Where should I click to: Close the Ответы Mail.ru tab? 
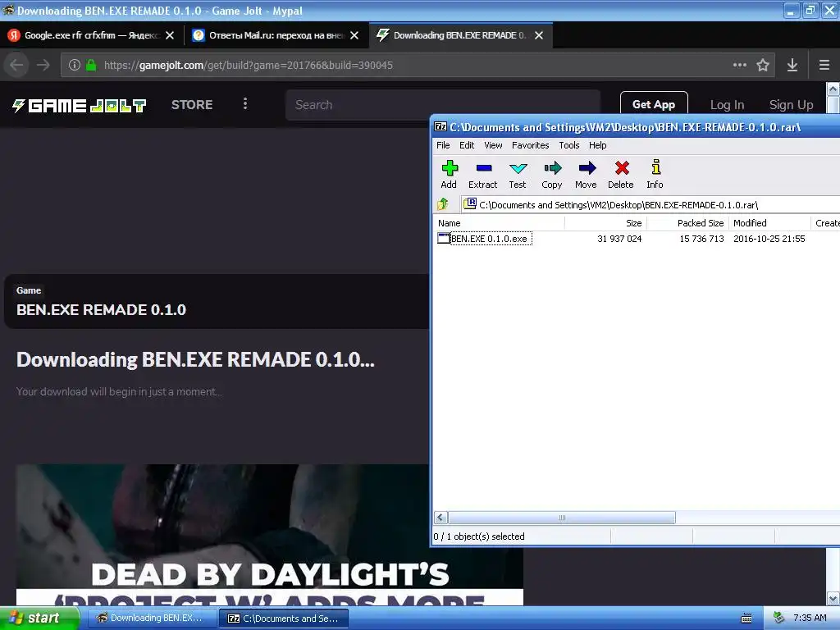354,35
